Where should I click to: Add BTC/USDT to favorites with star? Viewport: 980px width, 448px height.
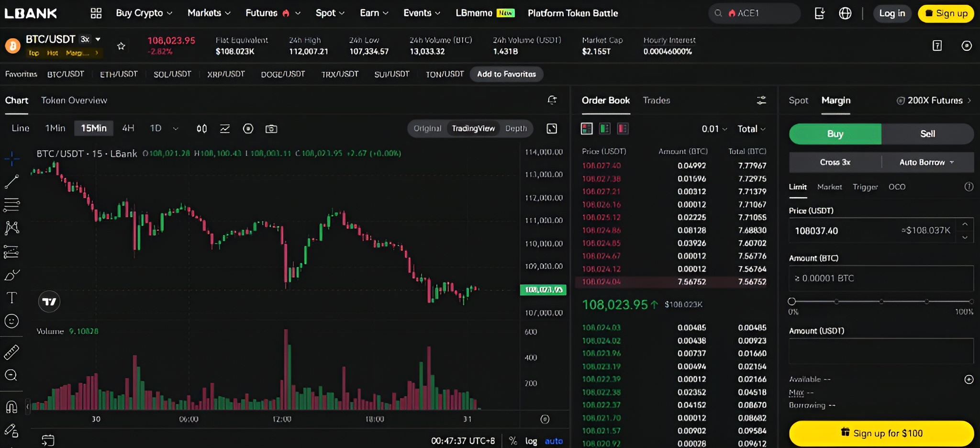tap(121, 46)
